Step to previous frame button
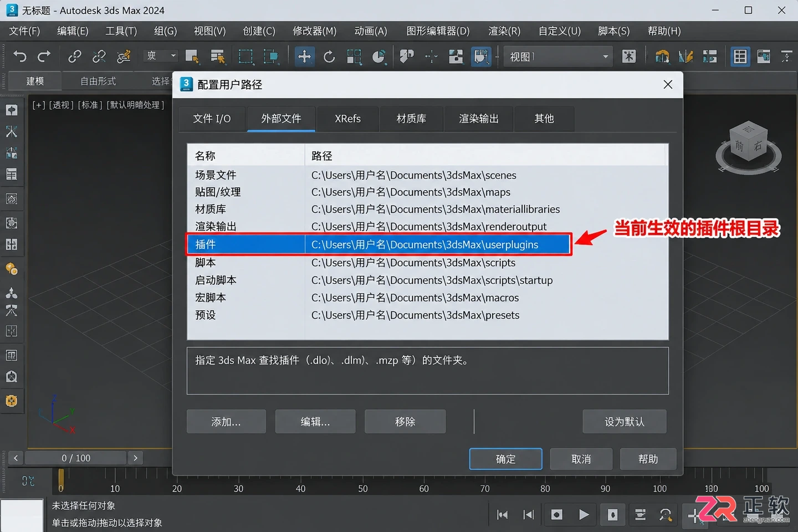This screenshot has height=532, width=798. pyautogui.click(x=529, y=515)
